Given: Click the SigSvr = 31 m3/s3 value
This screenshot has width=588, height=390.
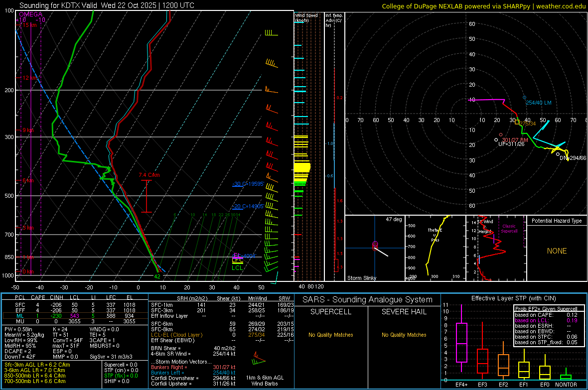Looking at the screenshot, I should [x=111, y=357].
